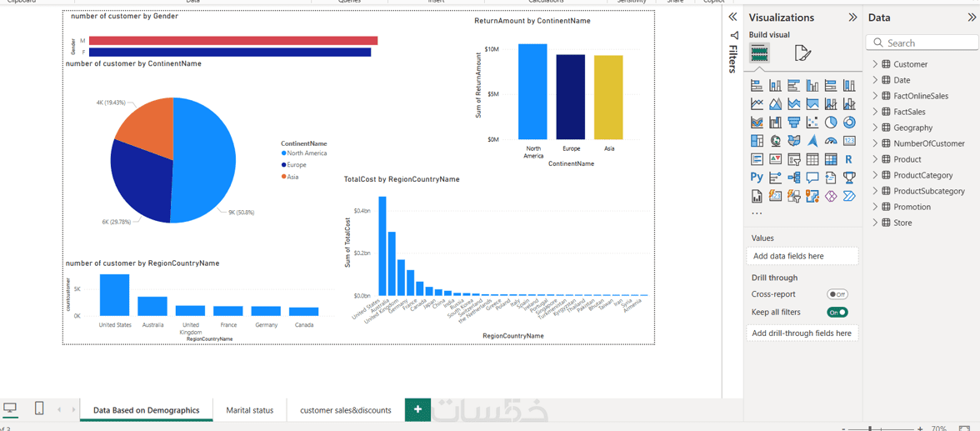Choose the Donut chart visual
The height and width of the screenshot is (431, 980).
(849, 123)
